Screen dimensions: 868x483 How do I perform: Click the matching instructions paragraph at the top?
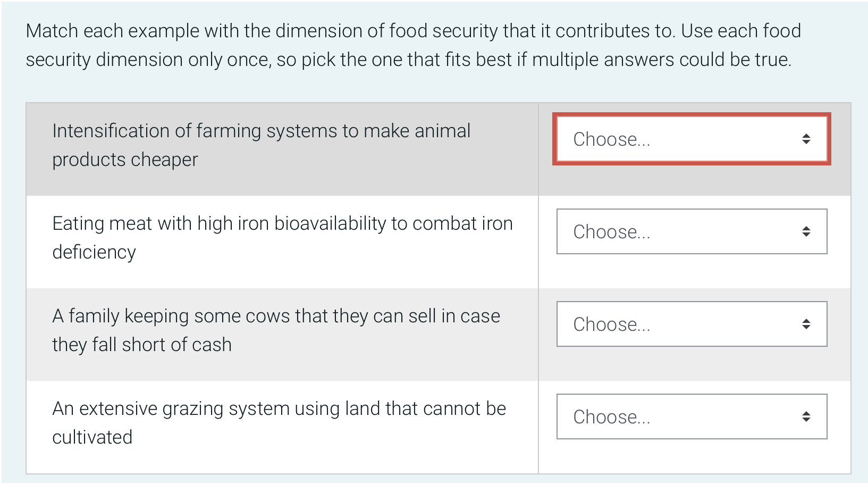pos(414,45)
